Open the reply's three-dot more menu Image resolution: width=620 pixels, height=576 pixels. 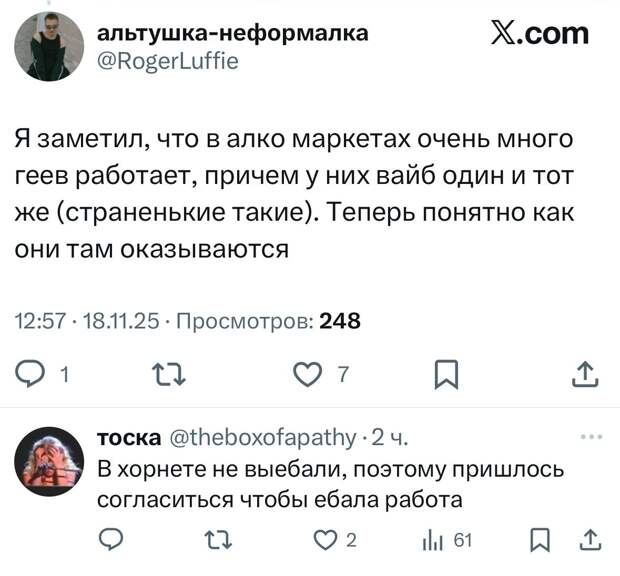(593, 437)
